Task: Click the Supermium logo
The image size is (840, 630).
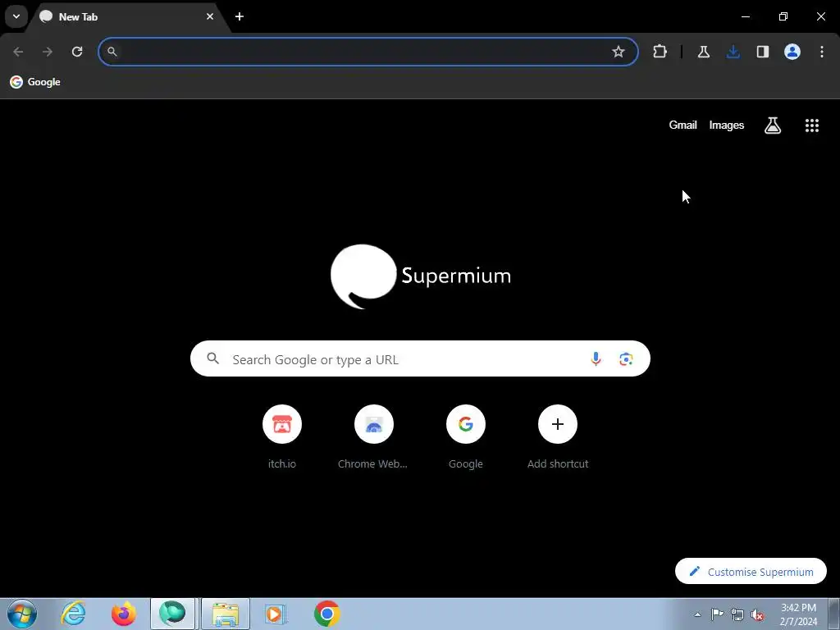Action: point(421,276)
